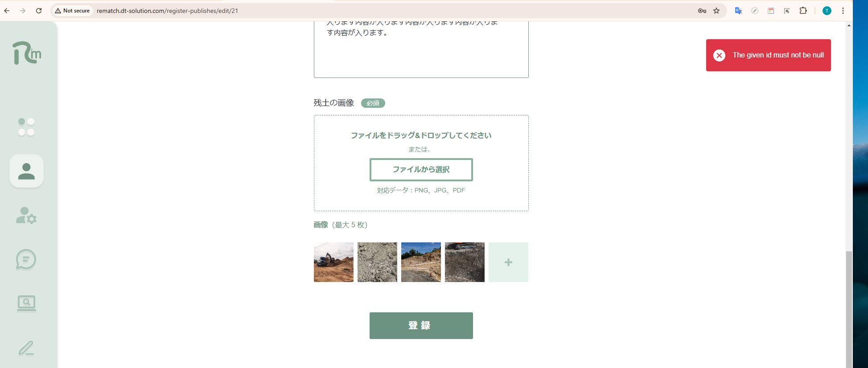Open Chrome three-dot menu

point(843,11)
